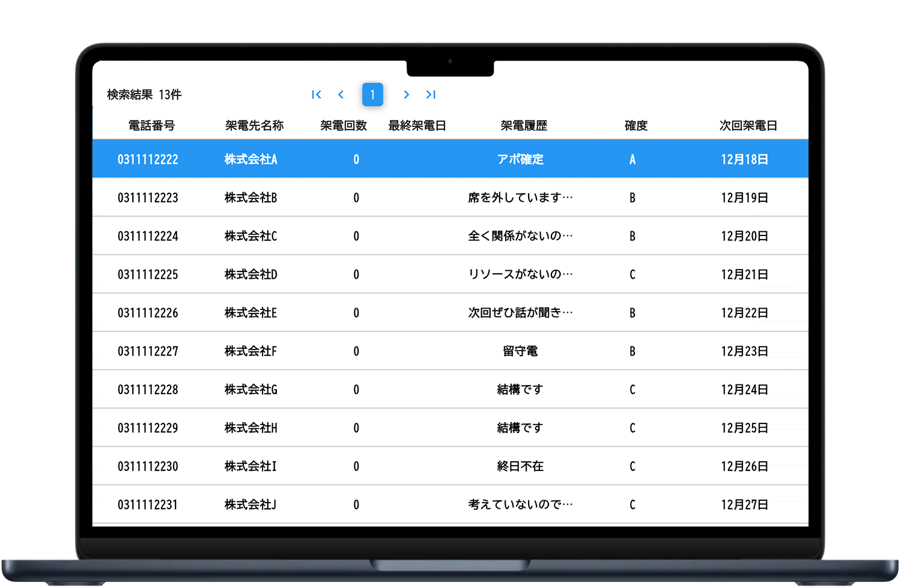Click the 留守電 call history cell
Image resolution: width=901 pixels, height=588 pixels.
pyautogui.click(x=520, y=352)
